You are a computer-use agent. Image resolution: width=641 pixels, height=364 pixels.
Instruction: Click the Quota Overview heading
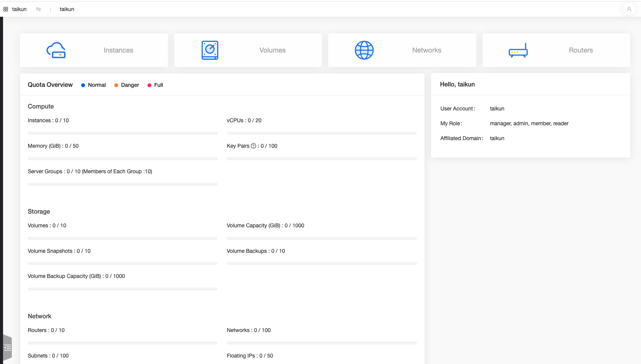coord(50,85)
